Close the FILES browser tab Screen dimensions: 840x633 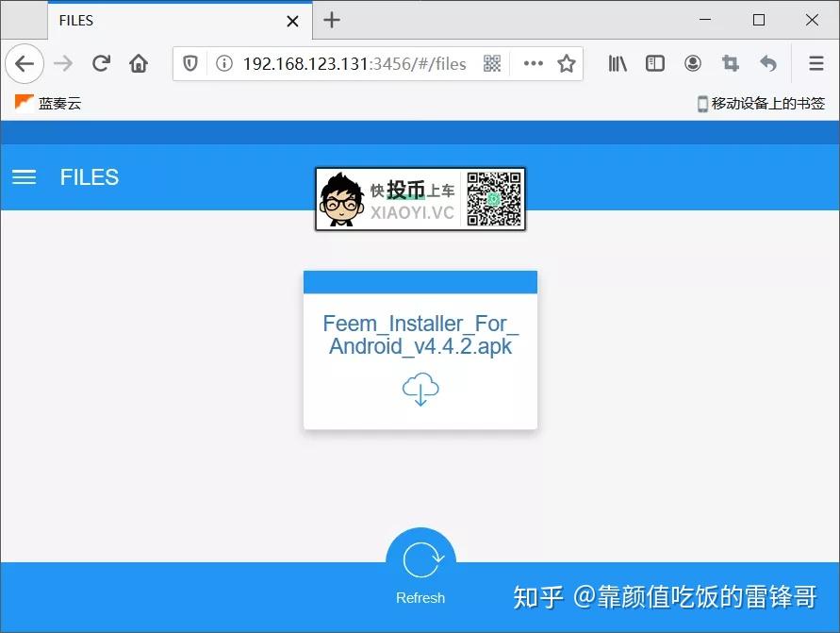point(292,21)
